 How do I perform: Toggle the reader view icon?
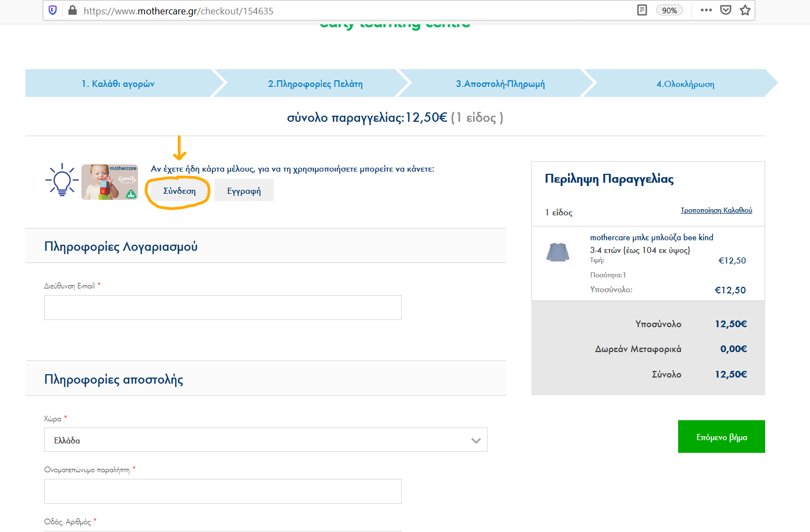pos(642,10)
